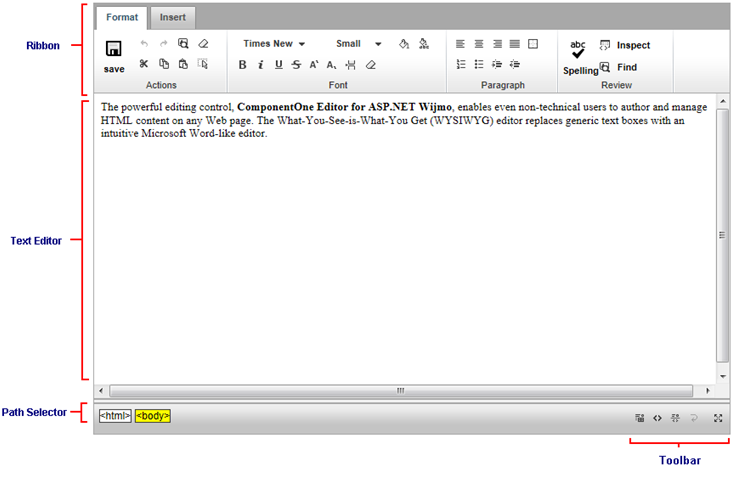
Task: Toggle Word wrap in bottom toolbar
Action: pyautogui.click(x=694, y=418)
